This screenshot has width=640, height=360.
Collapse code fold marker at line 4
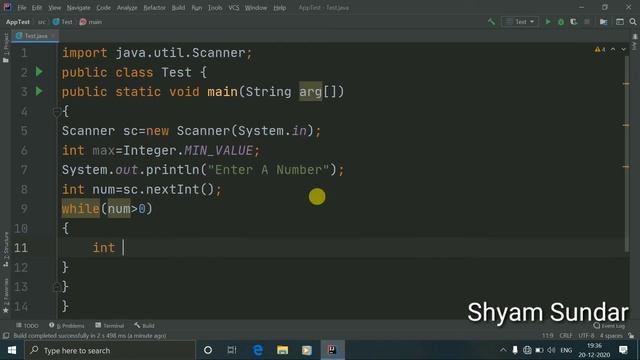coord(57,111)
